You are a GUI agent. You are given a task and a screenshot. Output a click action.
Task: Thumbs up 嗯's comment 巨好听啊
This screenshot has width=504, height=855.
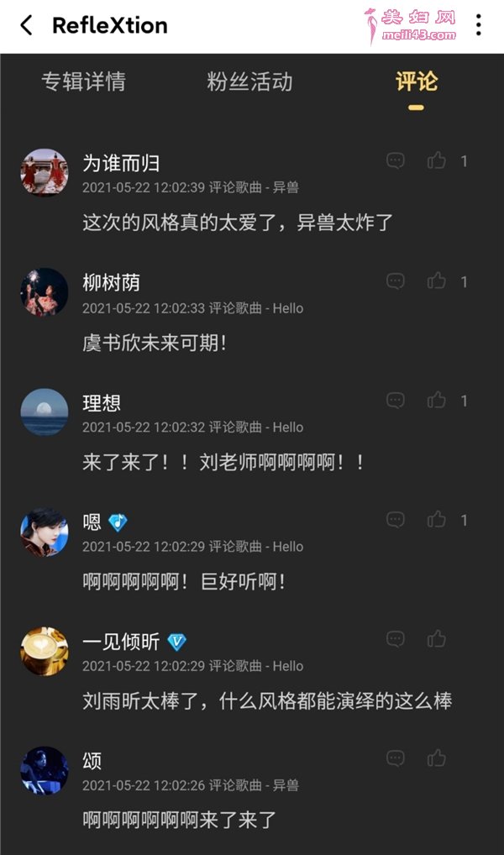tap(436, 520)
